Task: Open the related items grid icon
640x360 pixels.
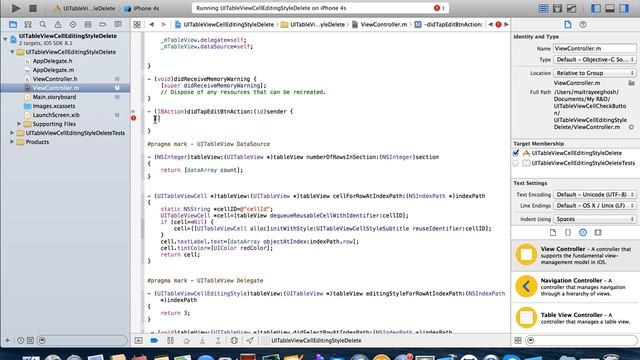Action: [x=137, y=24]
